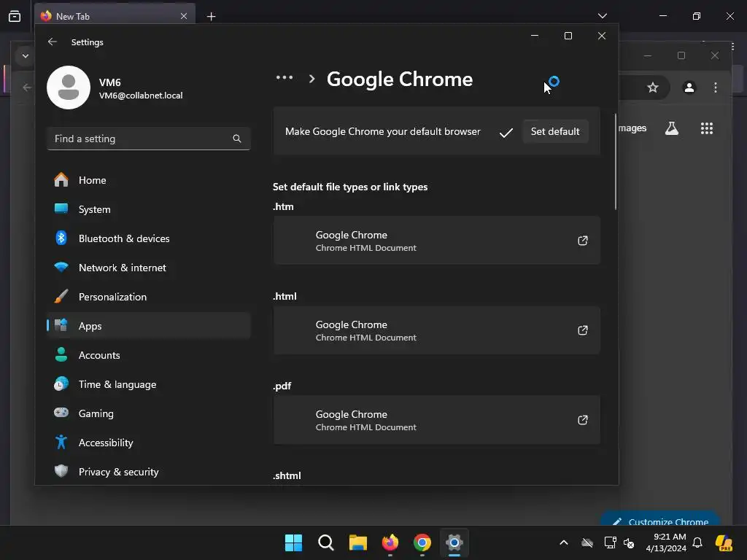The width and height of the screenshot is (747, 560).
Task: Change default app for .html
Action: (436, 330)
